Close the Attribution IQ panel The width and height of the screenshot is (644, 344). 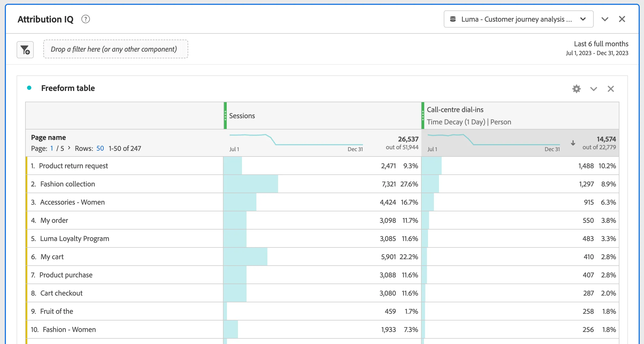622,19
